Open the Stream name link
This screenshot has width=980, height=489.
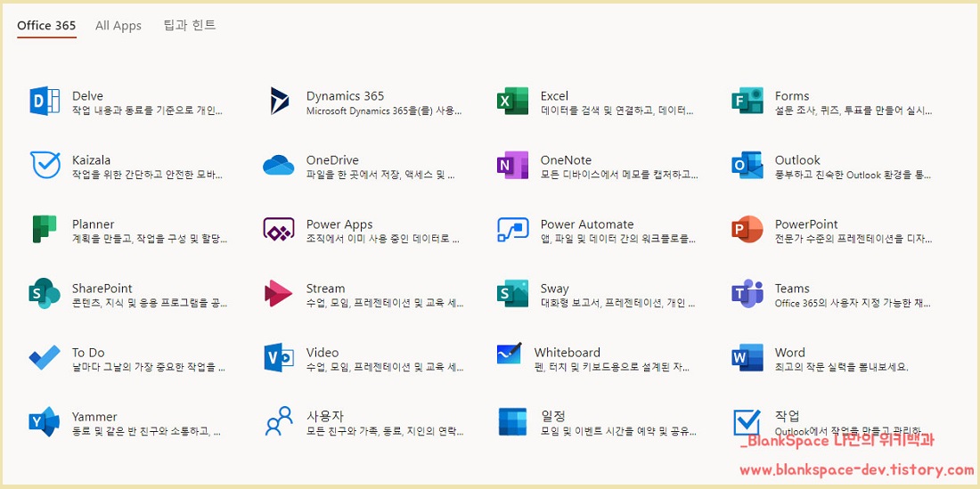pyautogui.click(x=325, y=289)
